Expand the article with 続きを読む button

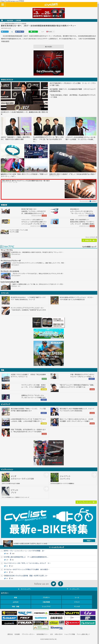point(48,46)
